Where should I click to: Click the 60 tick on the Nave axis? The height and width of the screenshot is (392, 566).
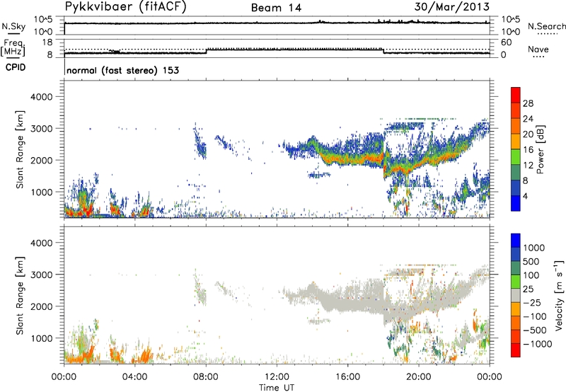[x=506, y=42]
